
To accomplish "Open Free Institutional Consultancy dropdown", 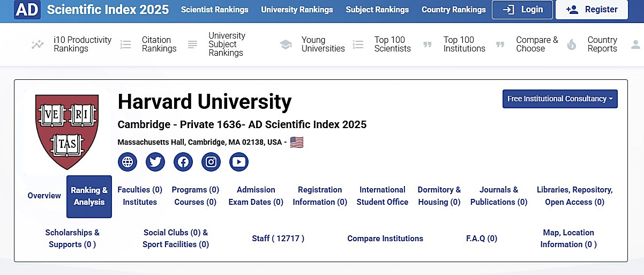I will point(560,99).
